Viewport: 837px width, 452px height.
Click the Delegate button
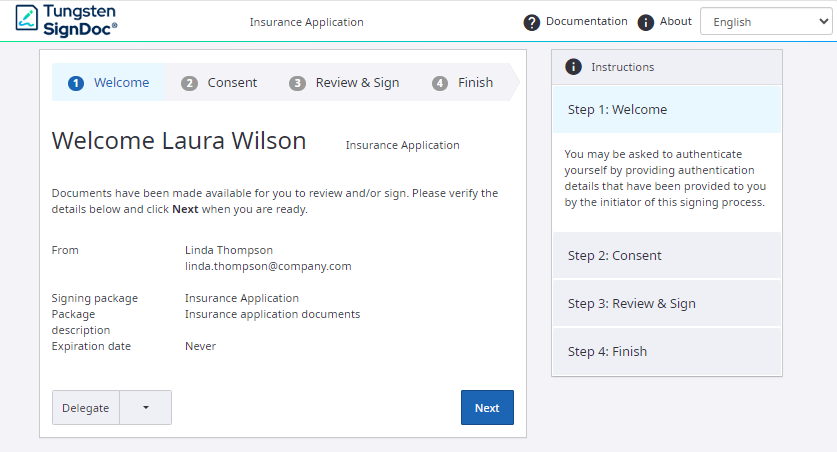click(86, 408)
